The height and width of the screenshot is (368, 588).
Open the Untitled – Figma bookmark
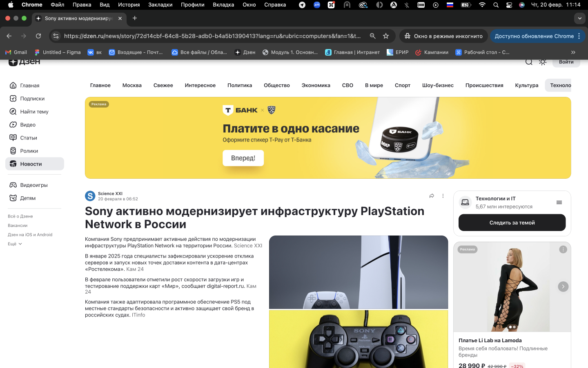[x=58, y=52]
